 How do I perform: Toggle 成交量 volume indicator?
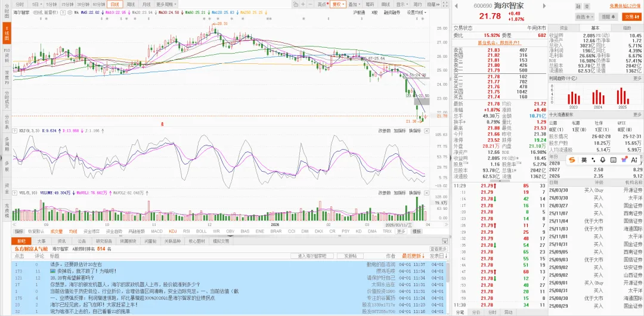(57, 231)
